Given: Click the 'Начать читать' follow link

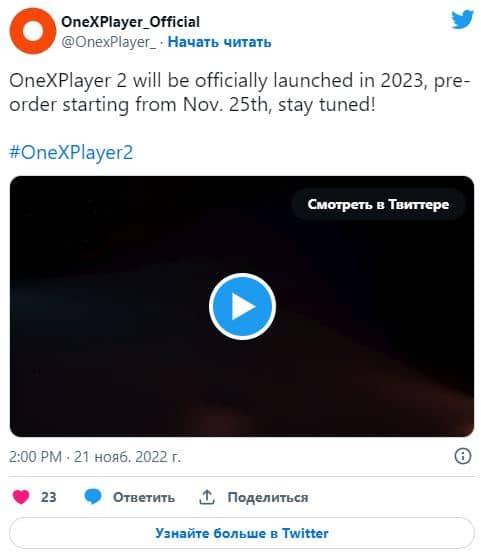Looking at the screenshot, I should pyautogui.click(x=220, y=42).
